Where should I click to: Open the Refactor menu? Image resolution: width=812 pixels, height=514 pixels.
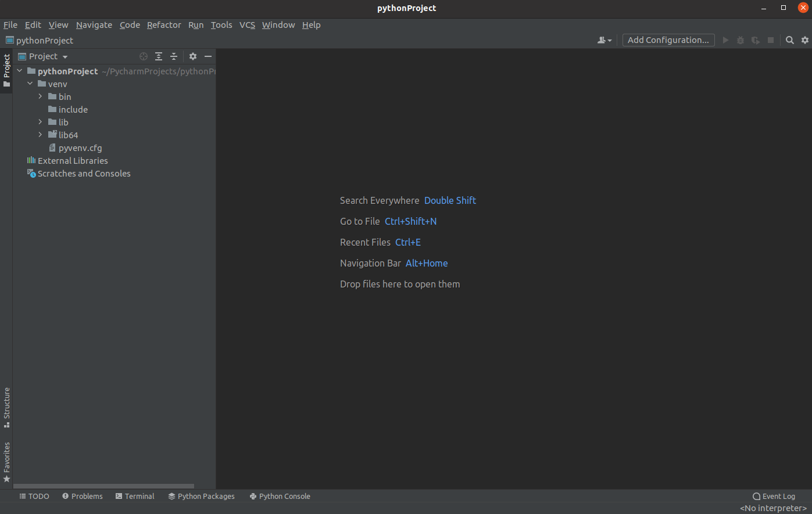tap(164, 25)
